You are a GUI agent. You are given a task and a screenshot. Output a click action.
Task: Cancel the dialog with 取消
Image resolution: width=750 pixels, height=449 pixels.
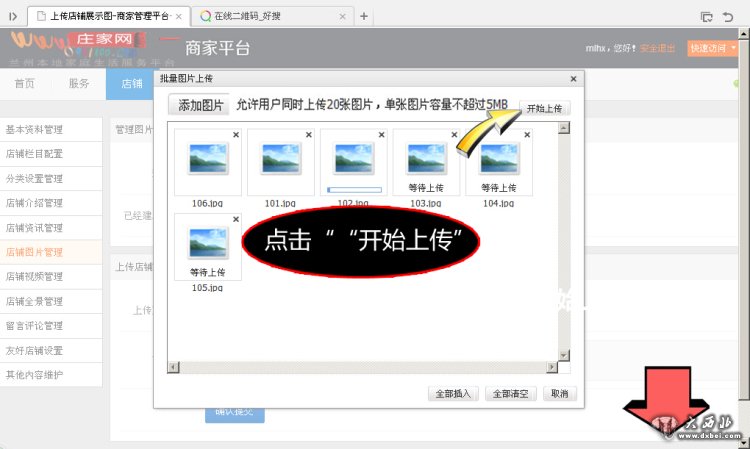pos(559,393)
